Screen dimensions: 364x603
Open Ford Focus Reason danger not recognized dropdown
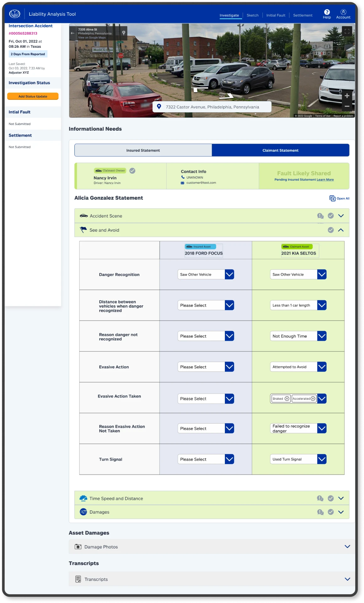(x=206, y=336)
